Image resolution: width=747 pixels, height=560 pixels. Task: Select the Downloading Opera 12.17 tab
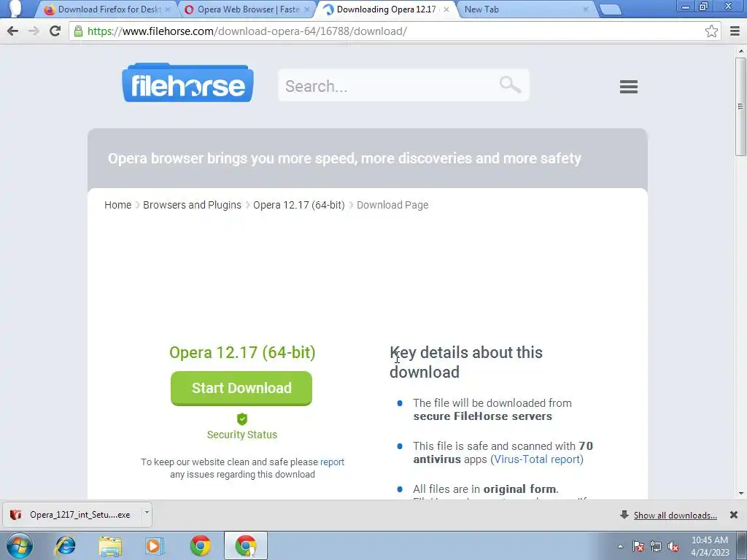385,9
